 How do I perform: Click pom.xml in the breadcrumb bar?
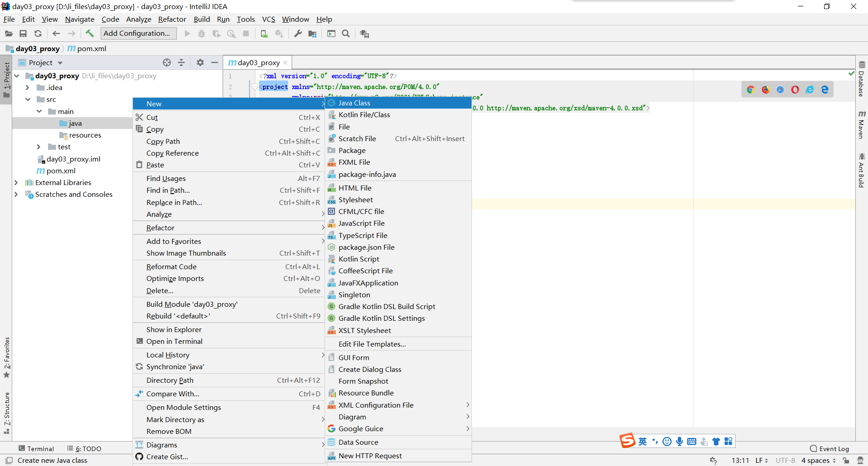[x=87, y=48]
